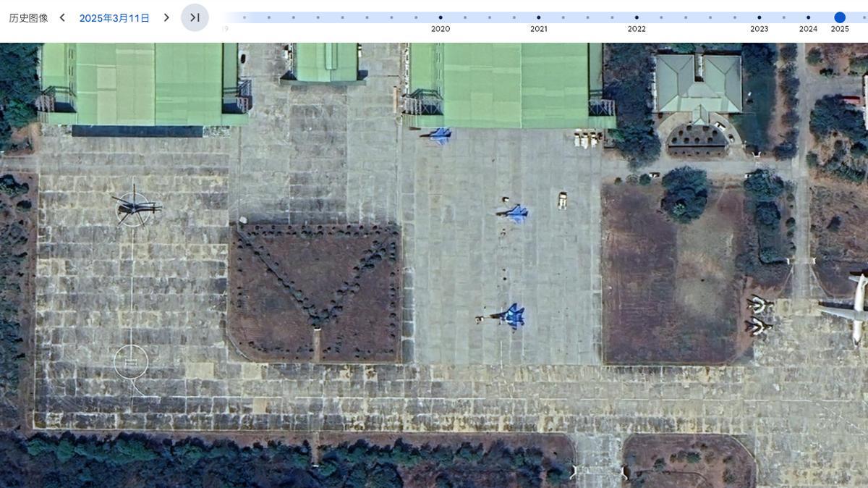Click the 历史图像 label
This screenshot has width=868, height=488.
tap(28, 18)
